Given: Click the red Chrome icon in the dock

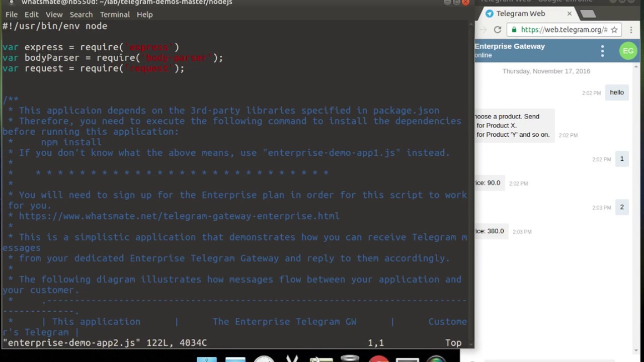Looking at the screenshot, I should coord(378,358).
